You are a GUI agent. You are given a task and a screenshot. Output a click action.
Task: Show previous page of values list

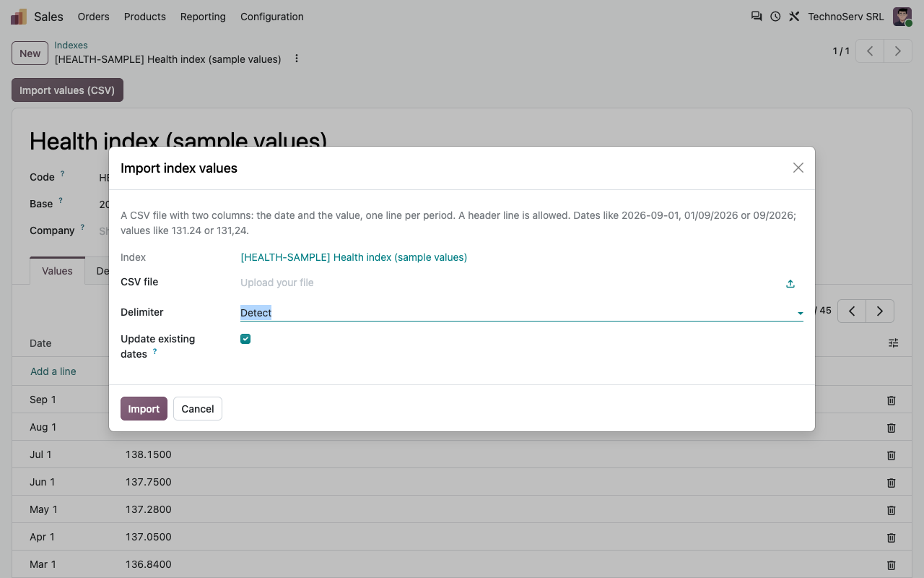[852, 311]
